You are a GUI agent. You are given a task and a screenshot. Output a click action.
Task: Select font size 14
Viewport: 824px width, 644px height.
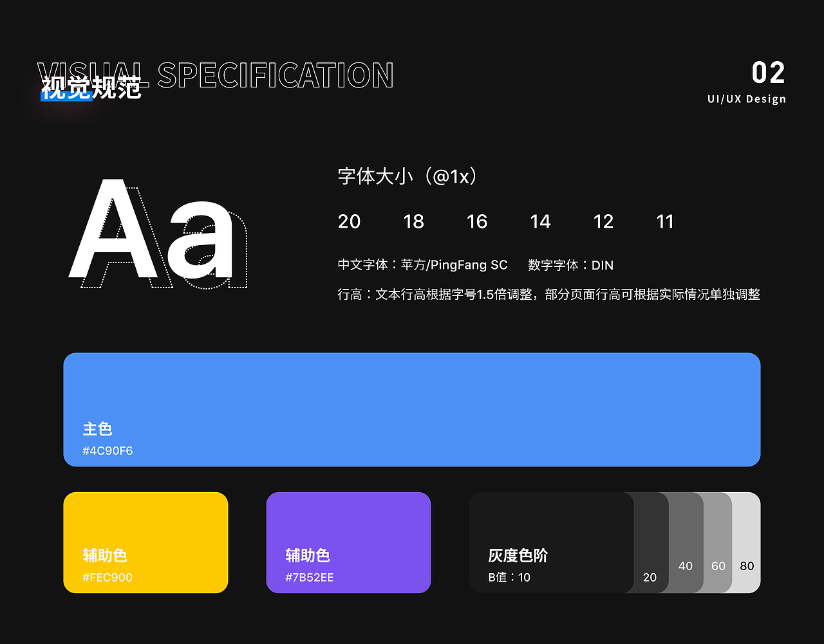540,221
